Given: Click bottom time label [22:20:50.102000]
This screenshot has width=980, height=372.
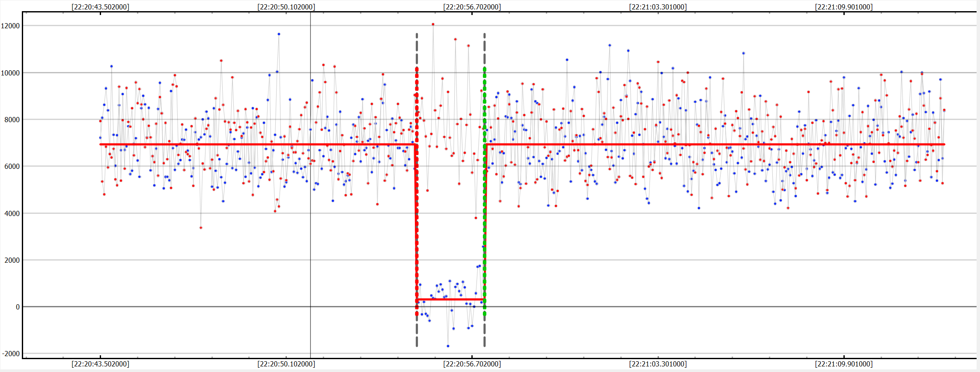Looking at the screenshot, I should click(286, 364).
